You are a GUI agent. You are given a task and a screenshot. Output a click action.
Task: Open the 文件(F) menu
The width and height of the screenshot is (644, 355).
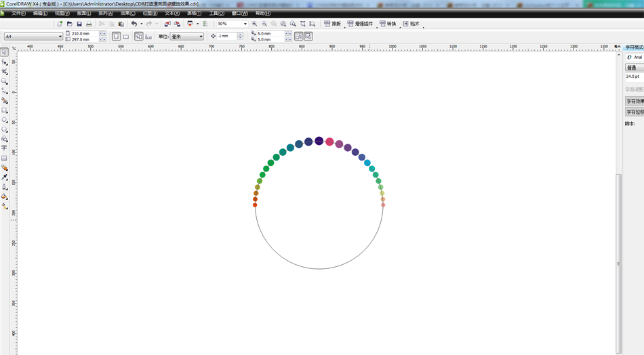coord(18,13)
